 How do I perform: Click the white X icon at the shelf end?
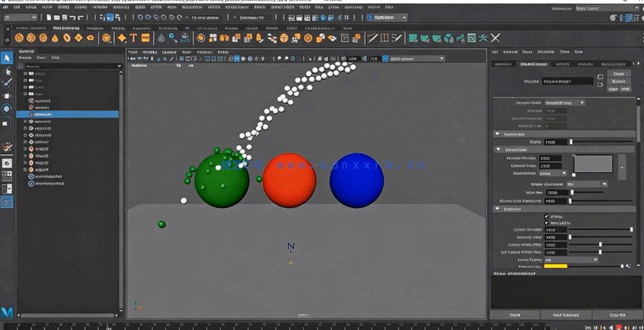click(x=495, y=38)
